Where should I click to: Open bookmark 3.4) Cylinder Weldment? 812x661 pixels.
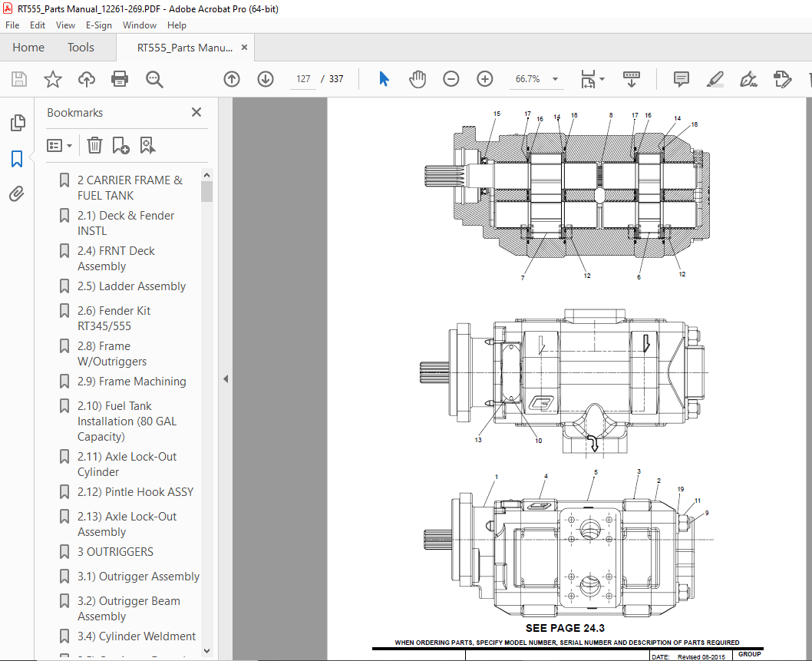137,636
